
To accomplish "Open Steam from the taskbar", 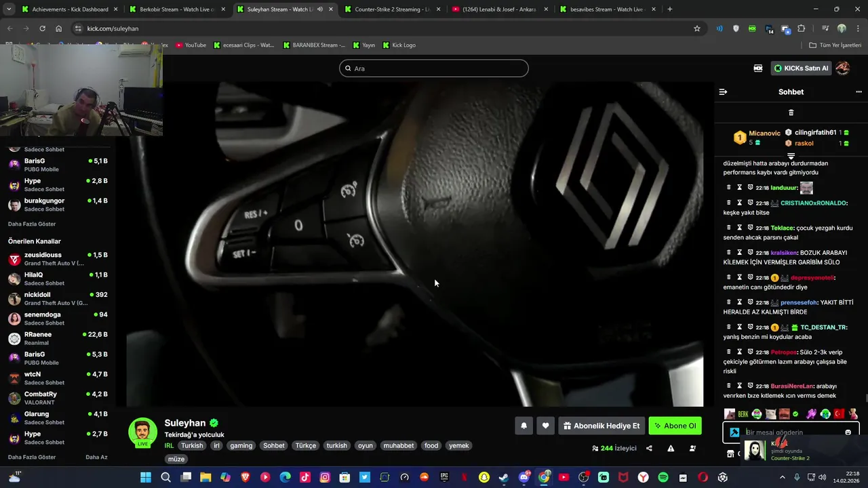I will pyautogui.click(x=504, y=477).
